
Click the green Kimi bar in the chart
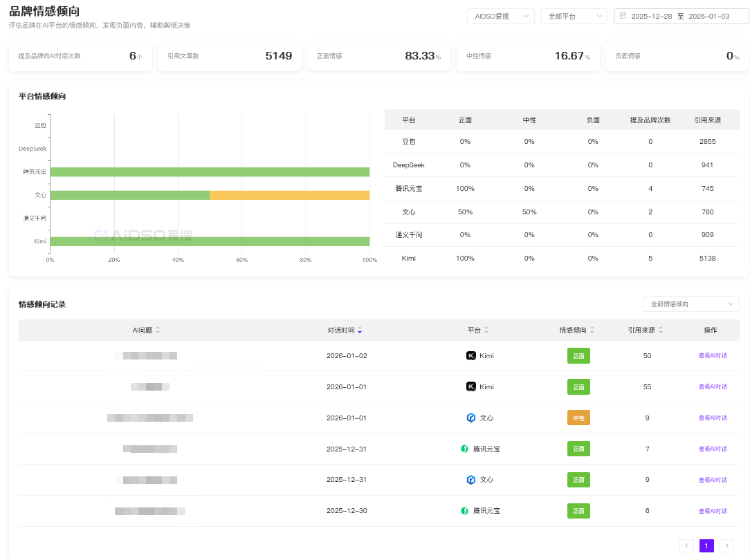pos(210,241)
